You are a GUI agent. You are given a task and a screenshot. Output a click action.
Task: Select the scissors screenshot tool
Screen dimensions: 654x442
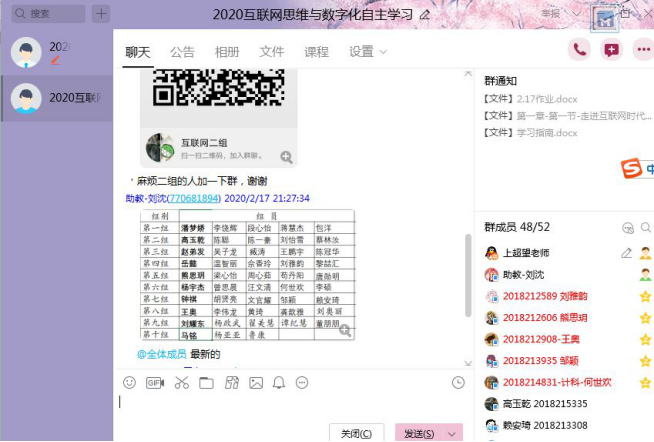181,383
